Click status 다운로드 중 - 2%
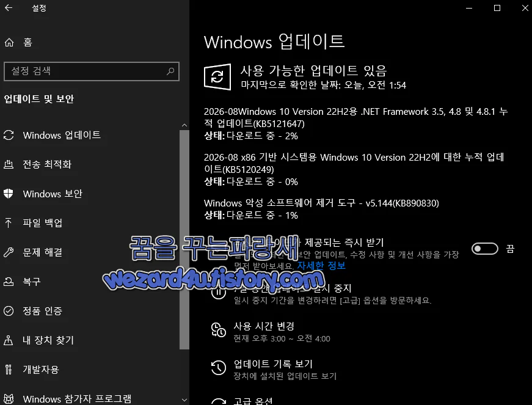Viewport: 532px width, 405px height. [251, 136]
